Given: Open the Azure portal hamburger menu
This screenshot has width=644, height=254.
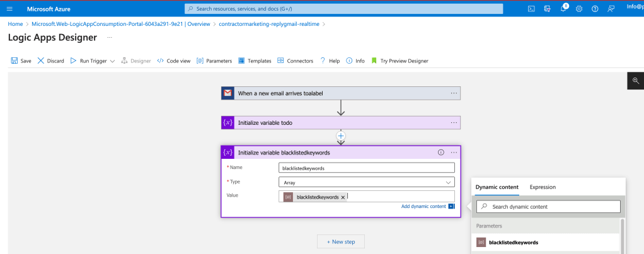Looking at the screenshot, I should tap(10, 9).
